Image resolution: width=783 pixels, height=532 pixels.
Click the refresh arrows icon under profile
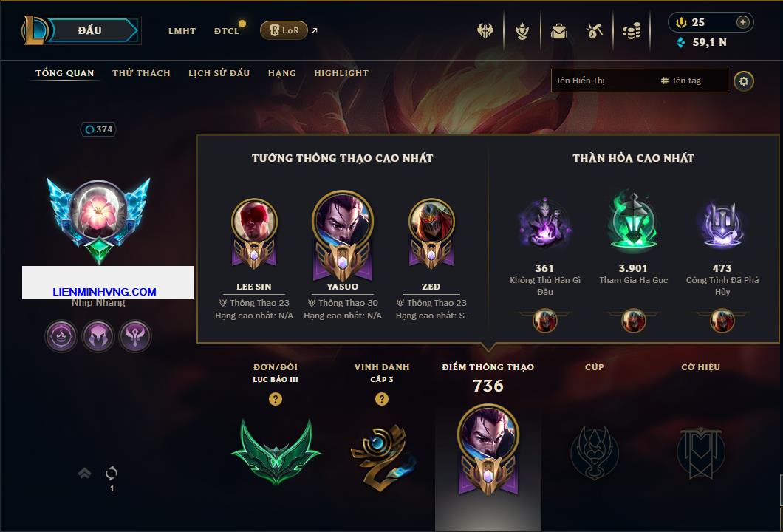pyautogui.click(x=112, y=473)
